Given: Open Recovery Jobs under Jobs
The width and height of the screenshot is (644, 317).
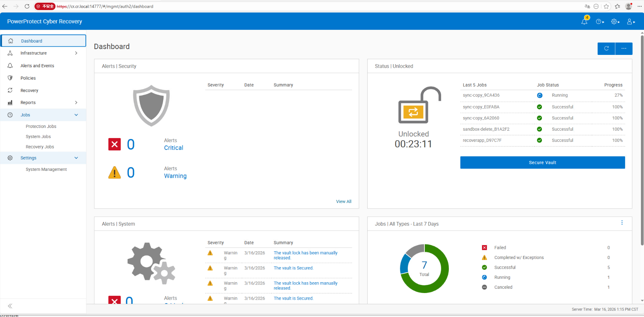Looking at the screenshot, I should [40, 147].
